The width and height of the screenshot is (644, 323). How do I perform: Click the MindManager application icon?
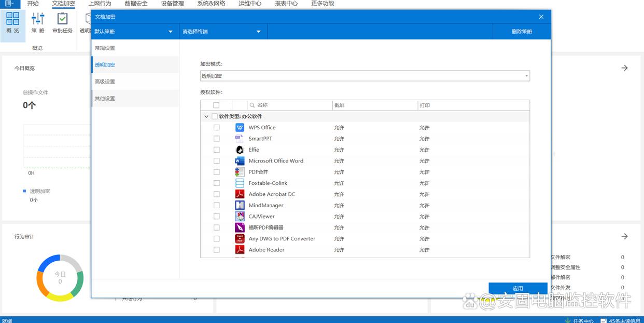pyautogui.click(x=240, y=206)
